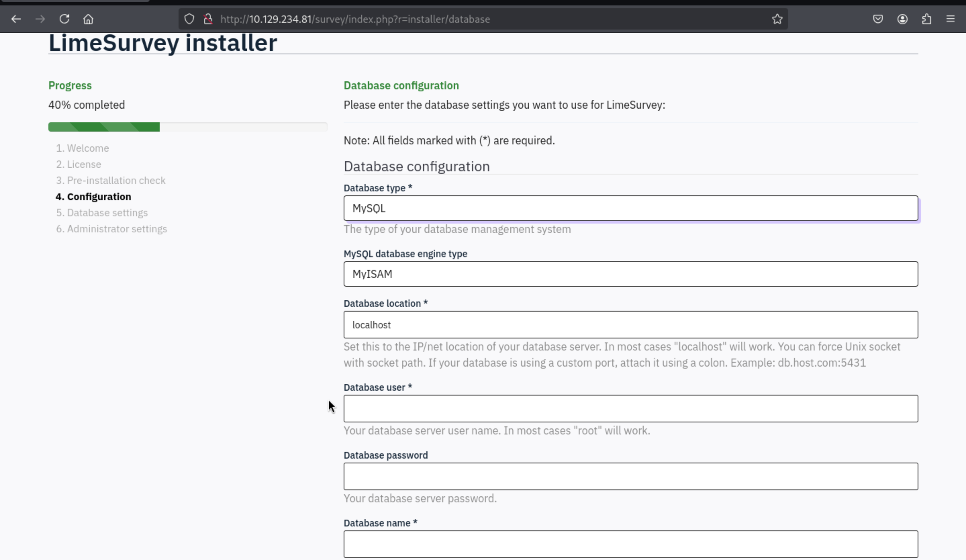Open the Firefox hamburger menu

coord(950,19)
